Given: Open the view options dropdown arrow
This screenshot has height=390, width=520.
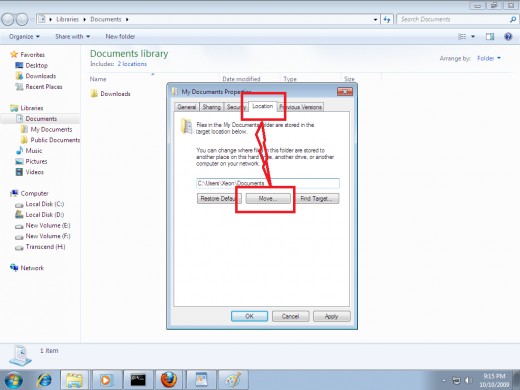Looking at the screenshot, I should click(473, 36).
